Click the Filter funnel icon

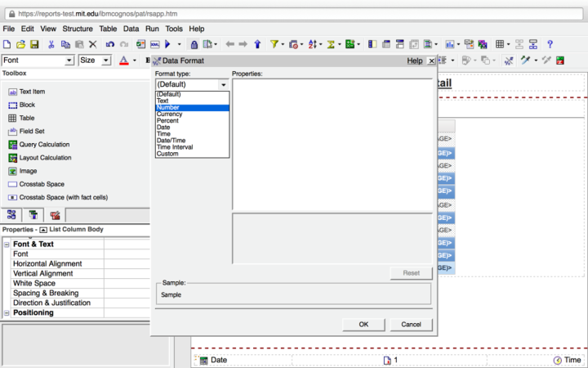[274, 44]
